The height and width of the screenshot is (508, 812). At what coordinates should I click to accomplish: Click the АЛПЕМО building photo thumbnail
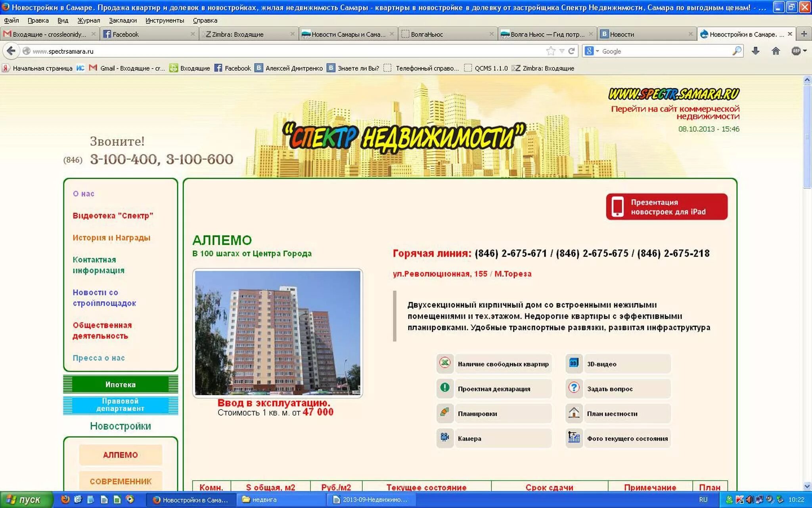278,333
